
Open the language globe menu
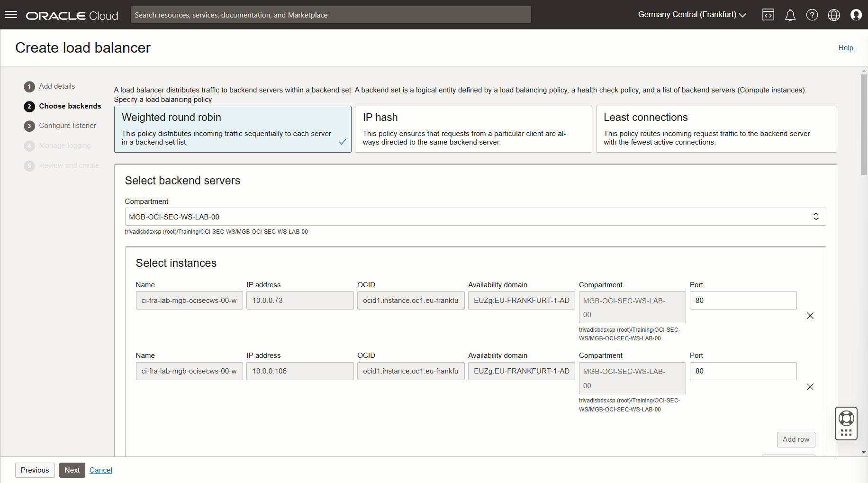(x=834, y=15)
